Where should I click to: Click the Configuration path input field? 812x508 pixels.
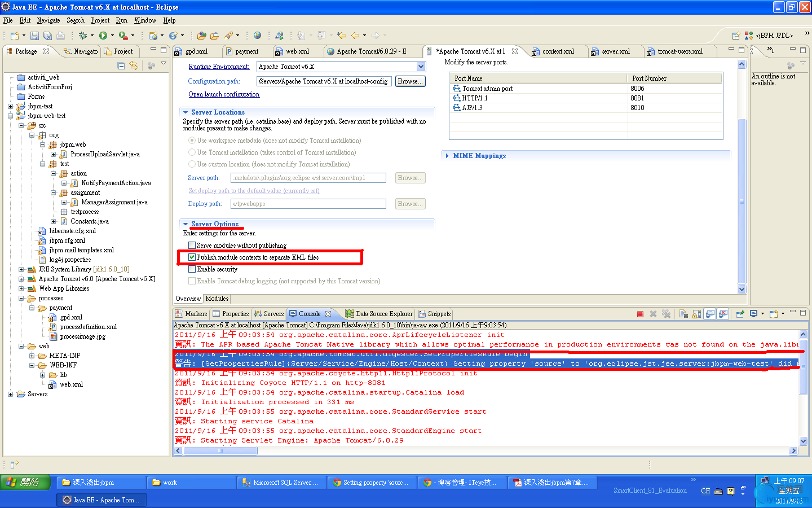click(324, 81)
